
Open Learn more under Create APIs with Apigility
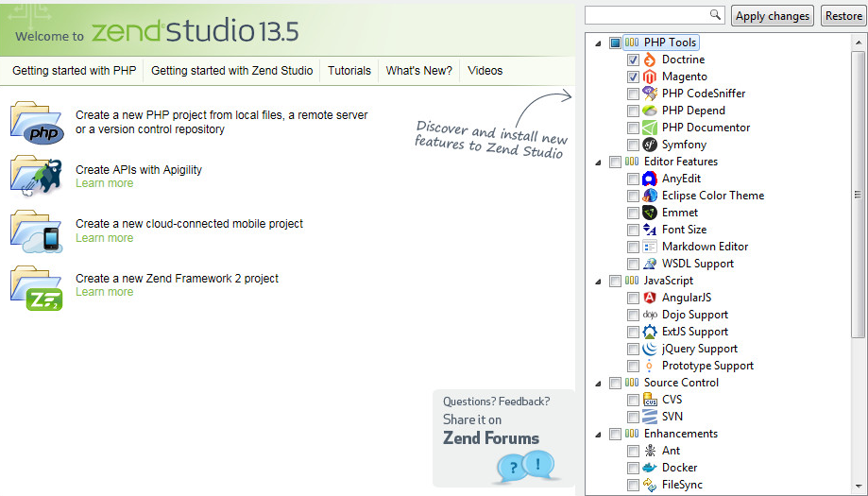105,183
